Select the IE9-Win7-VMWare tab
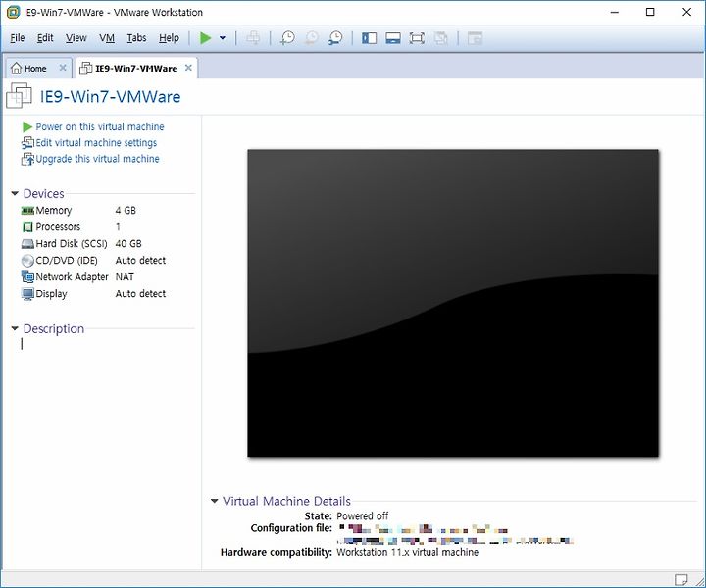The width and height of the screenshot is (706, 588). click(136, 69)
